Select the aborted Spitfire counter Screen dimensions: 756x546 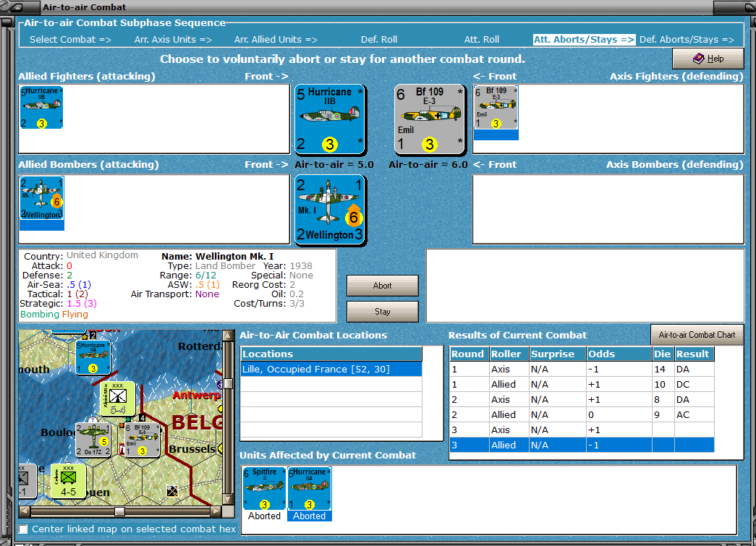(264, 488)
